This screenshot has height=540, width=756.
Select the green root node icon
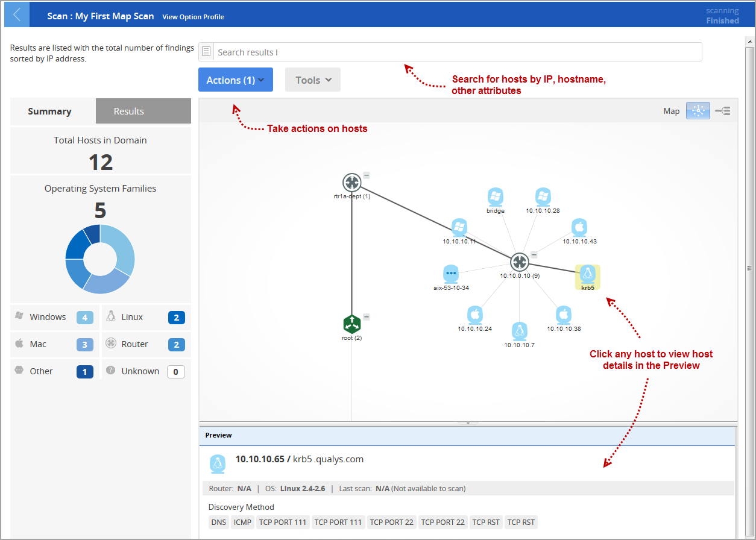click(352, 324)
